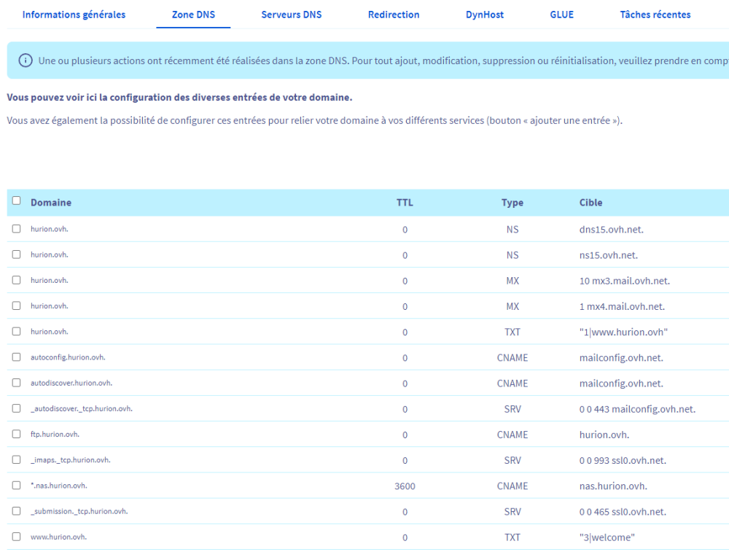Check the _submission._tcp.hurion.ovh row checkbox
Viewport: 729px width, 560px height.
tap(16, 511)
